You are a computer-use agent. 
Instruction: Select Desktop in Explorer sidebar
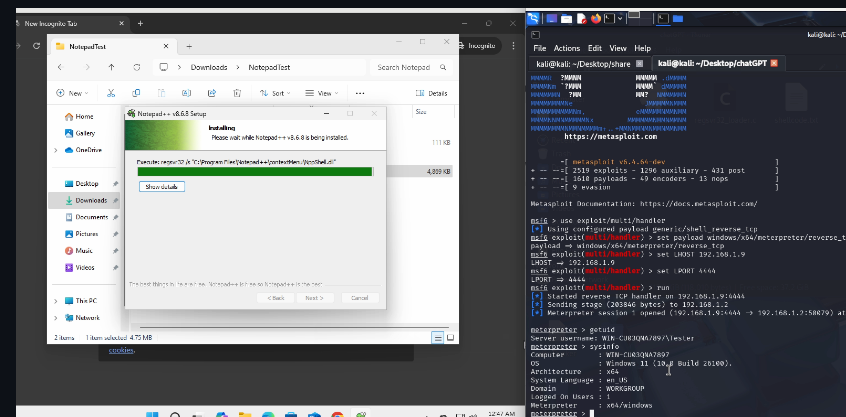(x=86, y=183)
